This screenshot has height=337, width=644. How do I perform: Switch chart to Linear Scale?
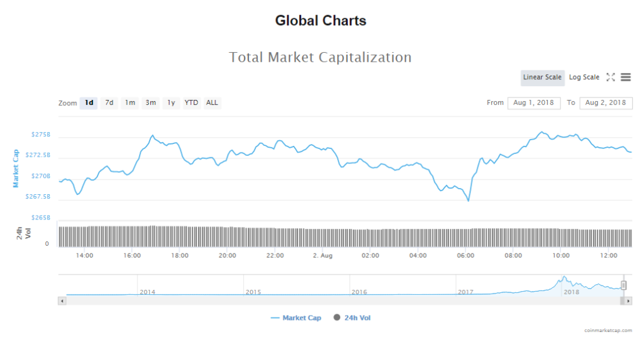click(x=542, y=77)
